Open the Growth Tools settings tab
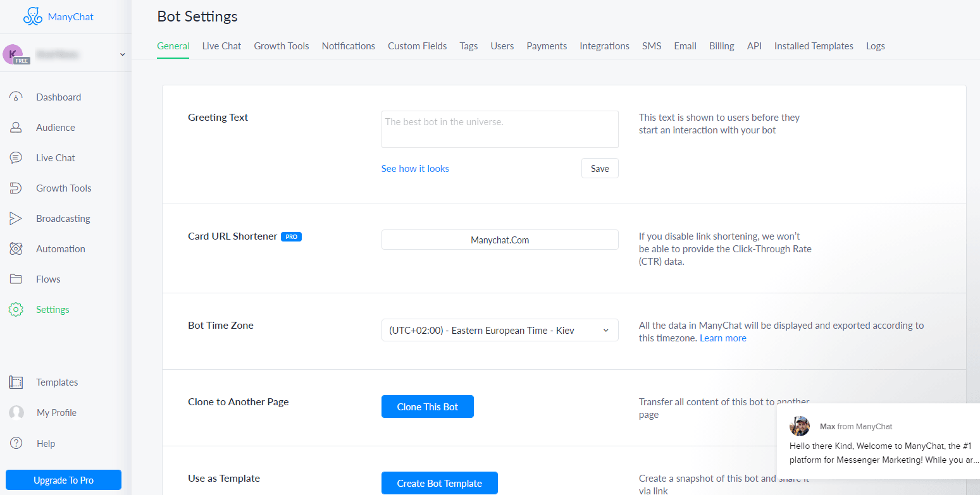 [282, 46]
